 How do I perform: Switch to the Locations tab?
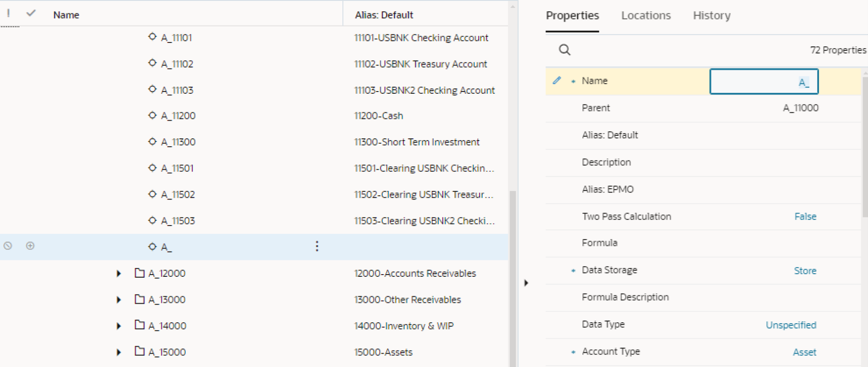(646, 16)
